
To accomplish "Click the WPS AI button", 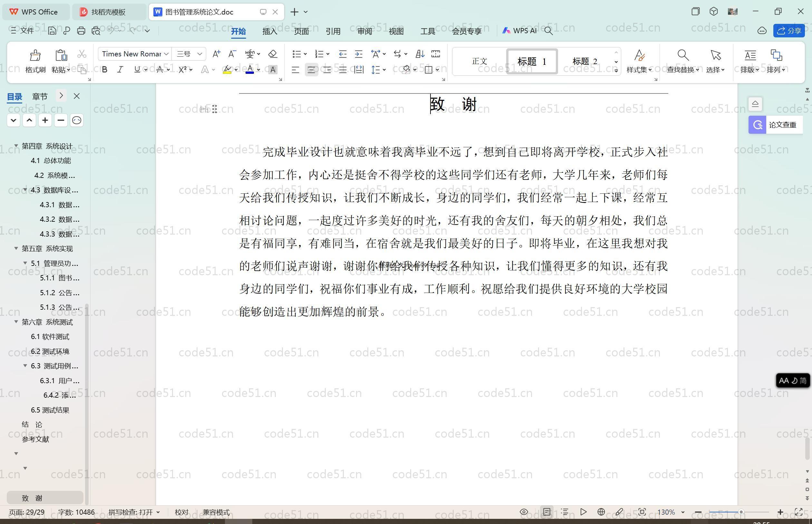I will [x=519, y=31].
